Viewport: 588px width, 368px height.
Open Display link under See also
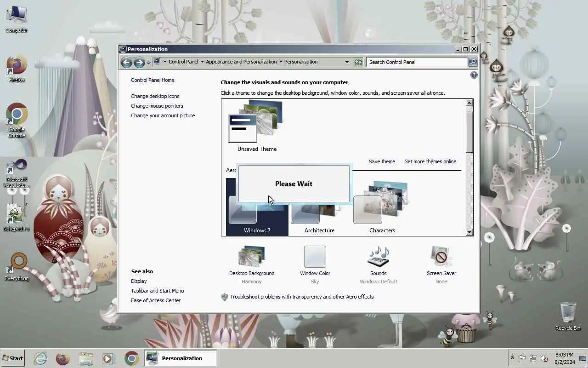click(139, 281)
